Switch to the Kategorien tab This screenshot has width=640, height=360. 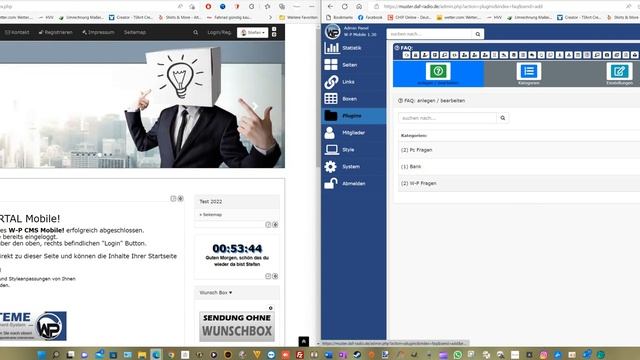[x=529, y=74]
